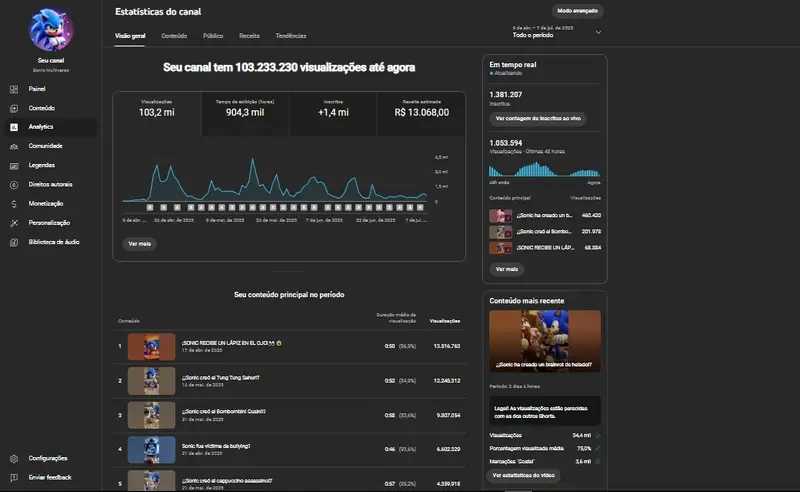Open Painel dashboard icon in sidebar

click(x=14, y=89)
